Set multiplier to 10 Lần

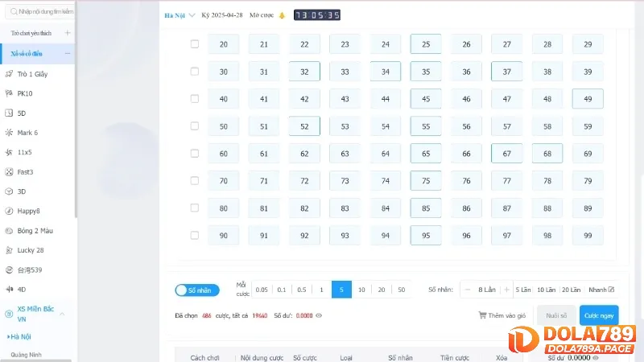[x=547, y=290]
